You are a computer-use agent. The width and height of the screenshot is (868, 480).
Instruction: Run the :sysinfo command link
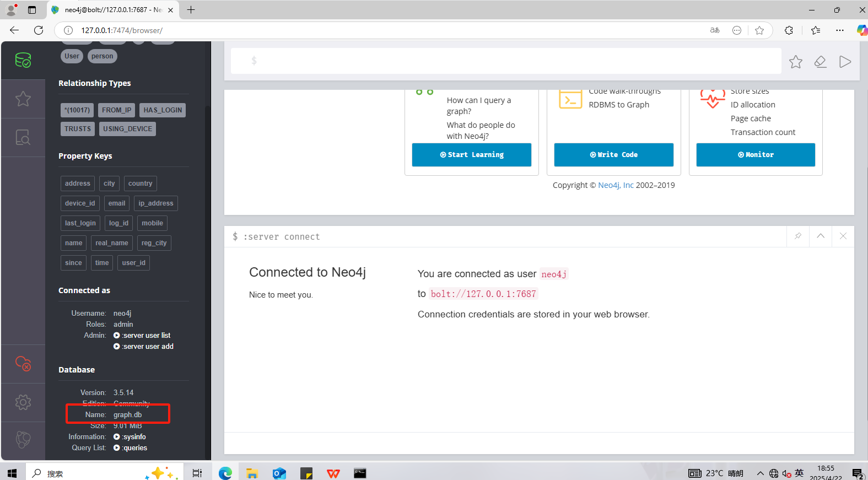[130, 436]
